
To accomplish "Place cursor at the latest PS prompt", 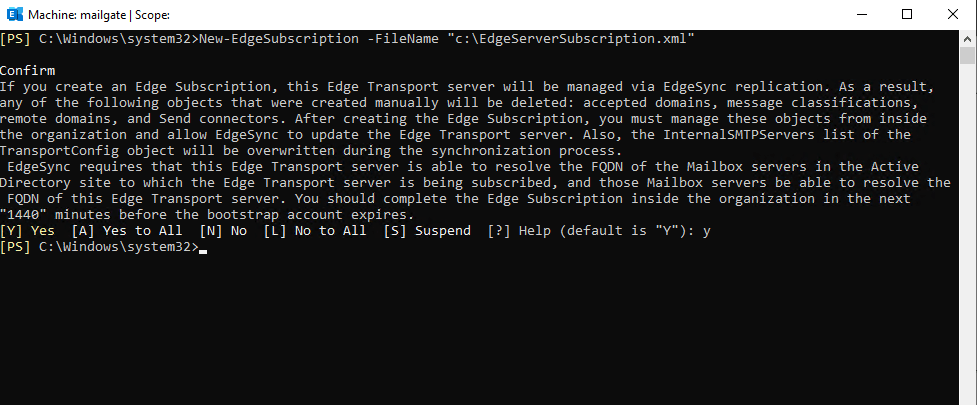I will click(x=202, y=247).
